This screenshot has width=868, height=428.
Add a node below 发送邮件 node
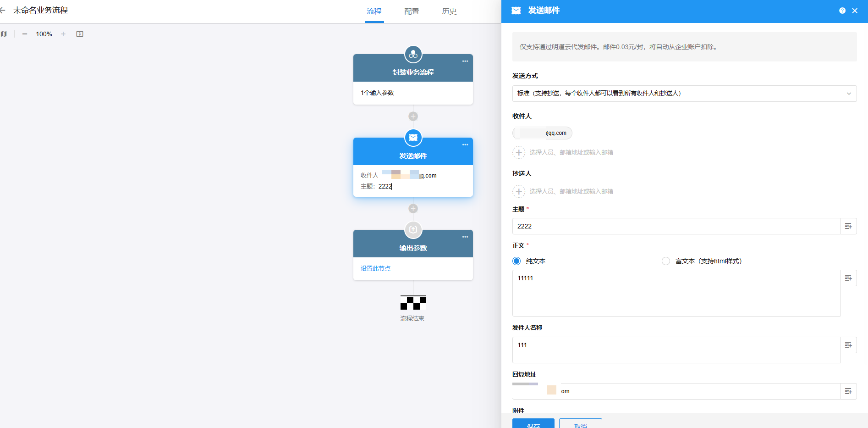click(413, 209)
